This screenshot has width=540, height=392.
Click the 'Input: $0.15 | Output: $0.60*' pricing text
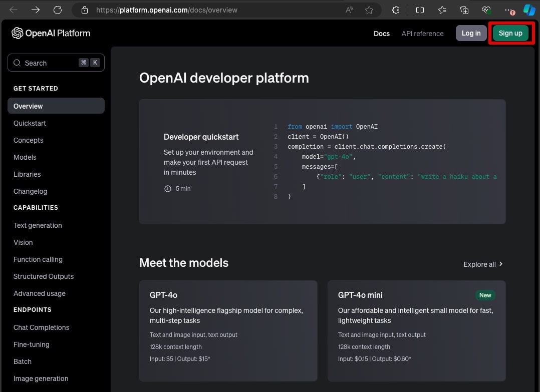pos(375,358)
